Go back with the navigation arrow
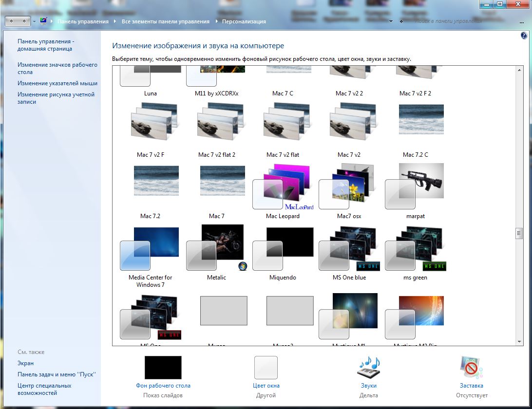The image size is (532, 409). (x=12, y=21)
